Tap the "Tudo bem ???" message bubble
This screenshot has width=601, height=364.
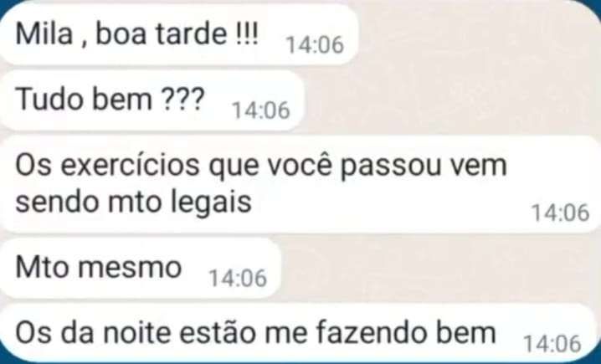(152, 100)
